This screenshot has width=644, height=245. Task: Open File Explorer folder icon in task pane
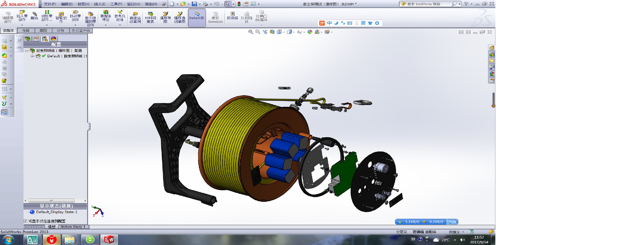tap(491, 61)
